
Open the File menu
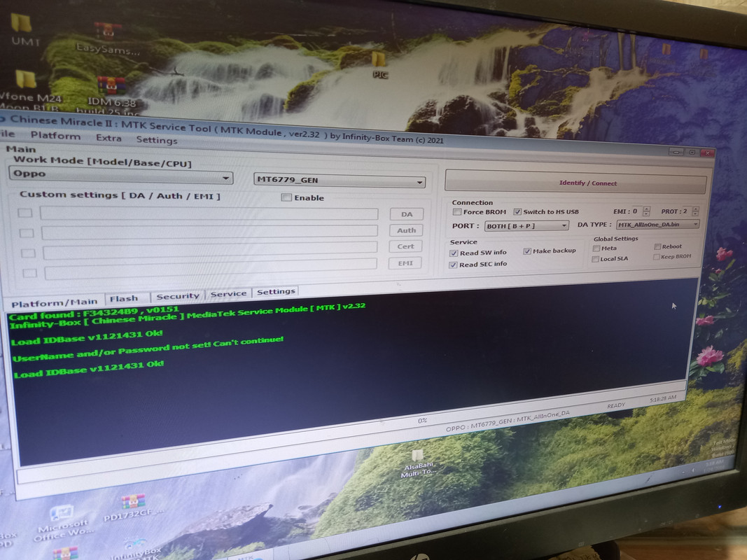coord(8,133)
